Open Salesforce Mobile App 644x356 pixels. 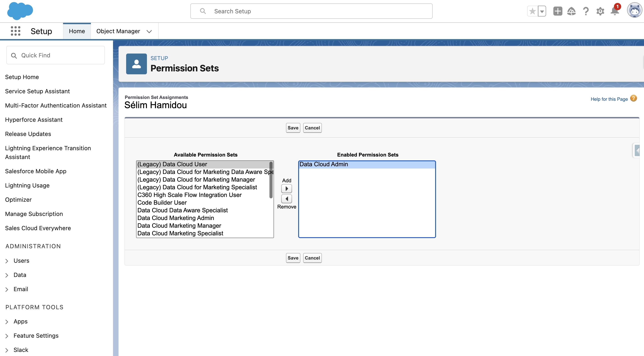36,171
